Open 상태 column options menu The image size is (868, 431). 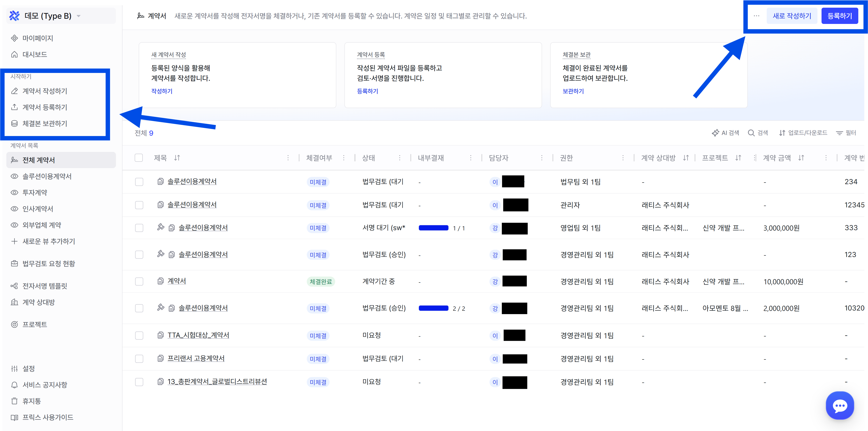pos(400,158)
